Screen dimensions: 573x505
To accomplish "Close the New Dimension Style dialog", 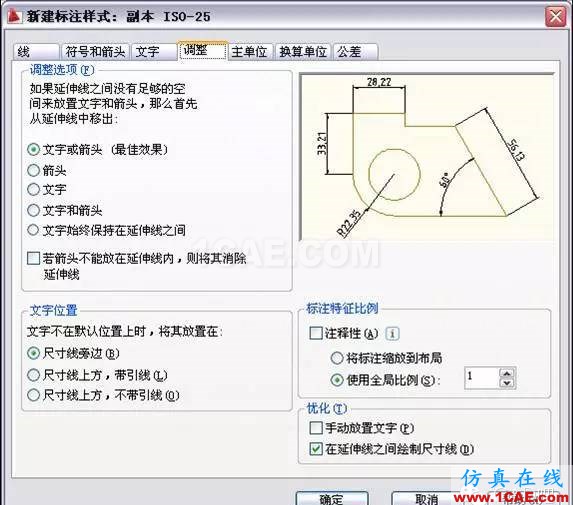I will coord(555,16).
